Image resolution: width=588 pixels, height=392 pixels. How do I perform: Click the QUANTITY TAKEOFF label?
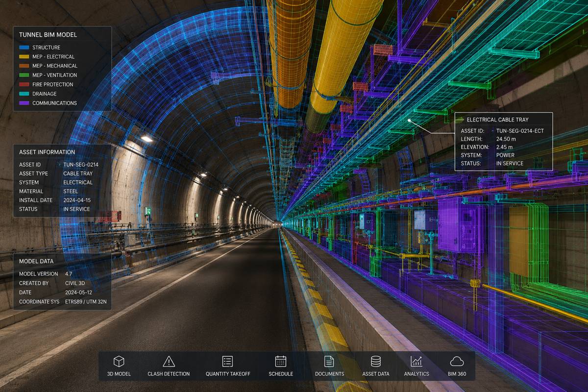pyautogui.click(x=228, y=374)
